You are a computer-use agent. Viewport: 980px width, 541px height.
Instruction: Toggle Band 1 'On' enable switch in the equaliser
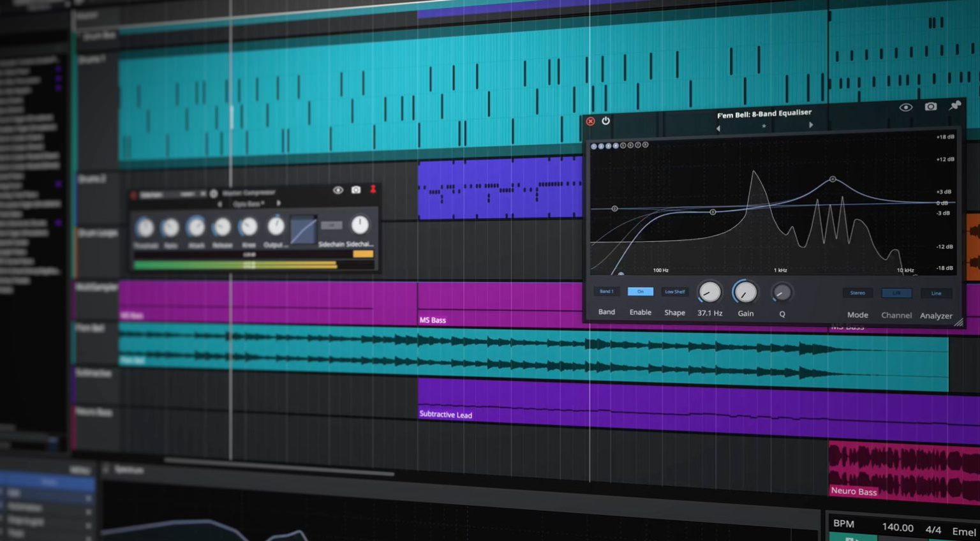641,291
